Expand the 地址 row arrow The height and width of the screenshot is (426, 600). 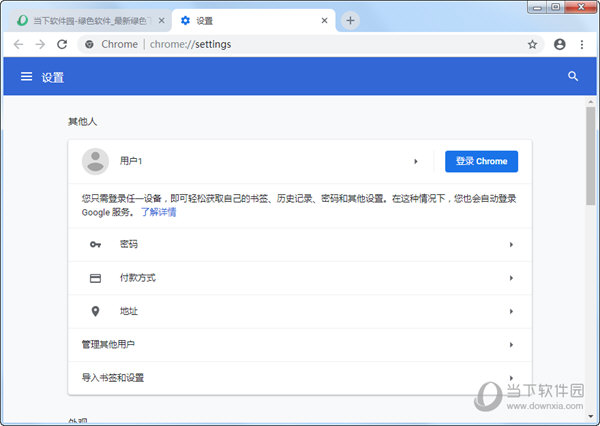(511, 311)
